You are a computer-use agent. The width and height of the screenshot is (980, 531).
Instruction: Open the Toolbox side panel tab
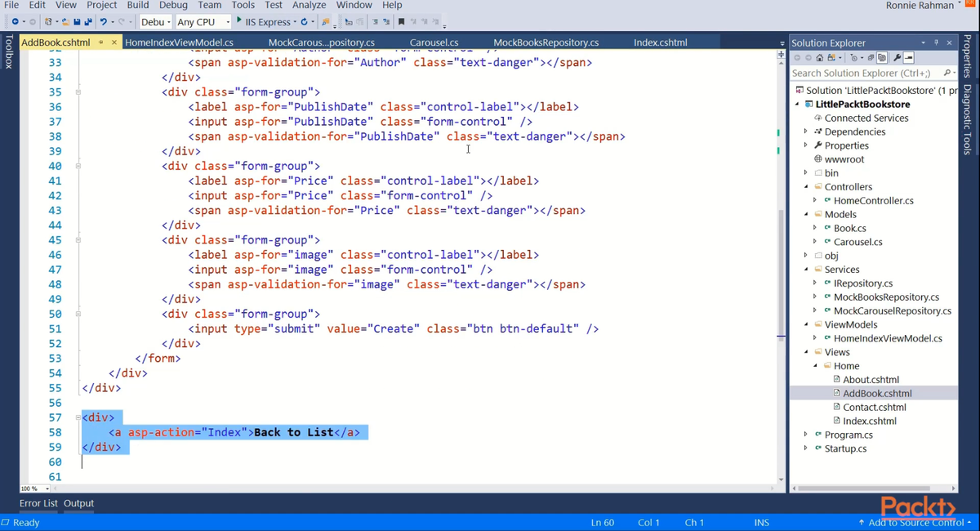click(8, 51)
